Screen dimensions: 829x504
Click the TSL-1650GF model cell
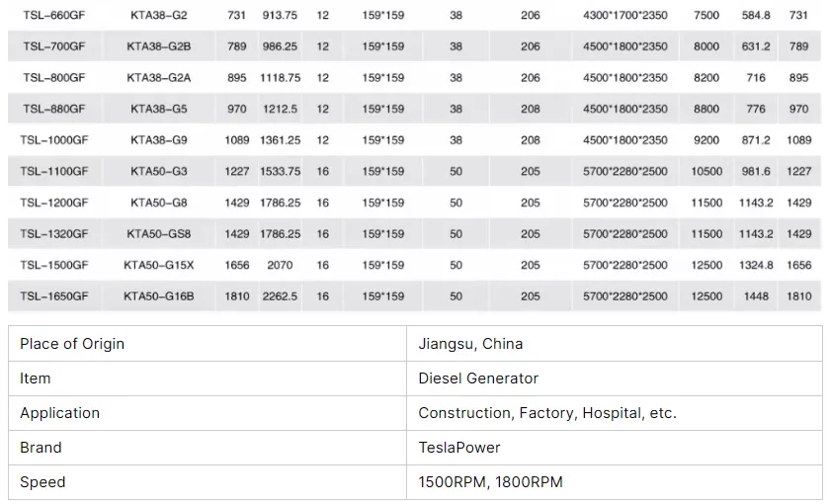pos(54,296)
